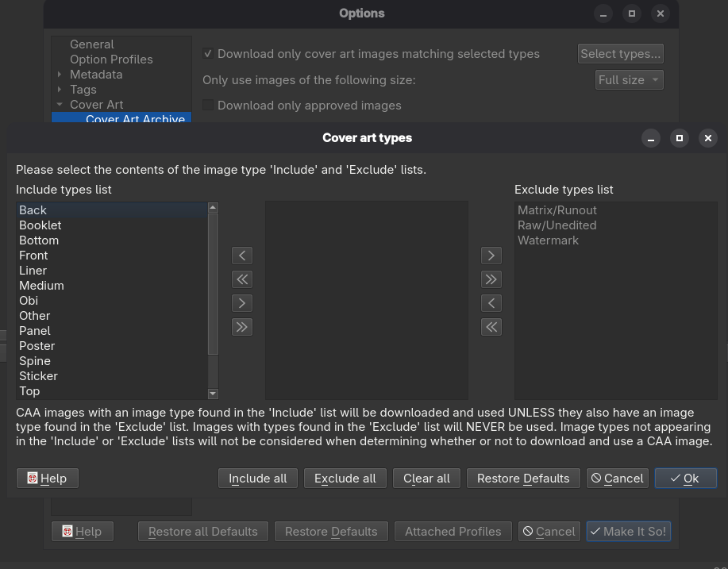Open Help in the Cover art types dialog
728x569 pixels.
(47, 479)
